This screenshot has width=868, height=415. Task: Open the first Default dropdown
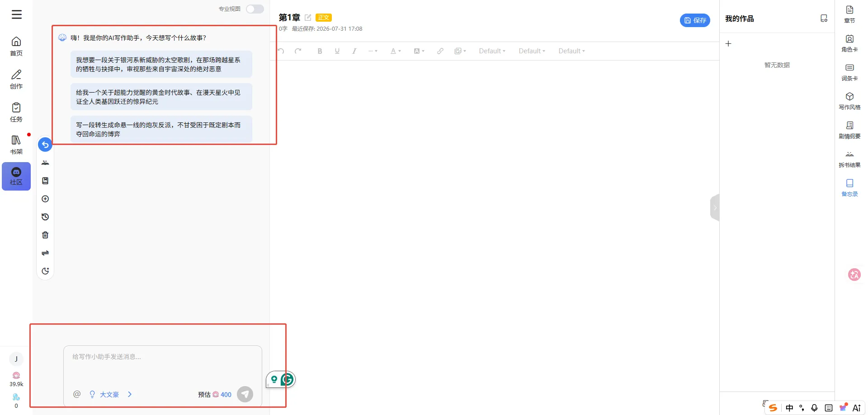492,51
